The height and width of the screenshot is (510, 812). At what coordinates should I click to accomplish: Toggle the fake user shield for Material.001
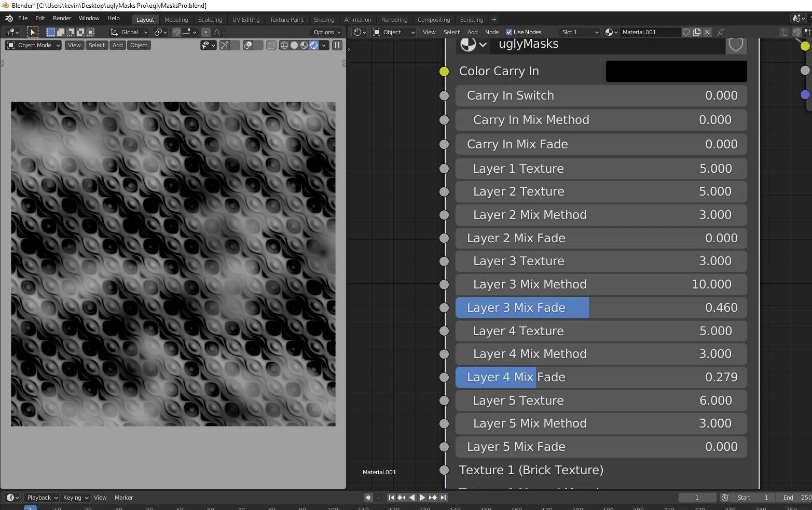(686, 32)
